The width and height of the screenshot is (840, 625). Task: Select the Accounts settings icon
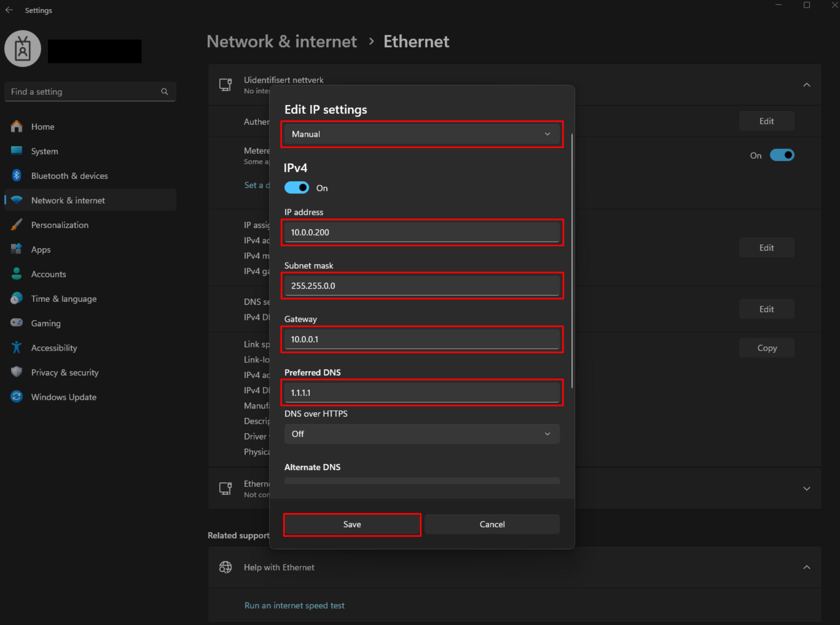click(17, 273)
